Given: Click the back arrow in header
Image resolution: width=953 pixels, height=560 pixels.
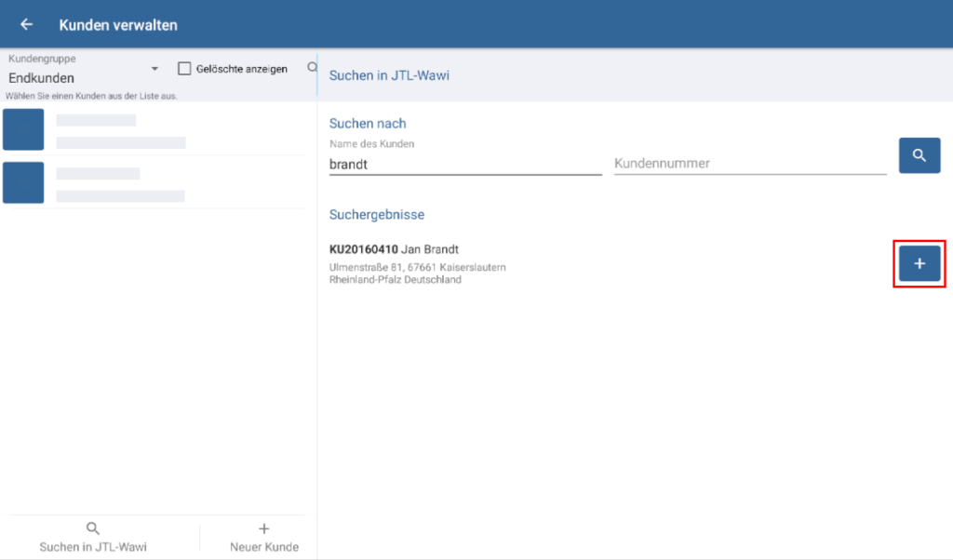Looking at the screenshot, I should pyautogui.click(x=26, y=24).
